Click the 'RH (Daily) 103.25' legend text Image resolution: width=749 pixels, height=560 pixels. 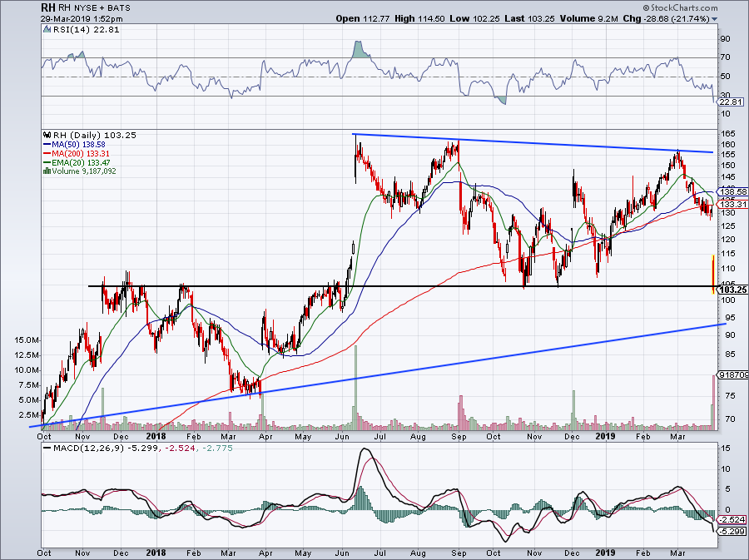[95, 135]
